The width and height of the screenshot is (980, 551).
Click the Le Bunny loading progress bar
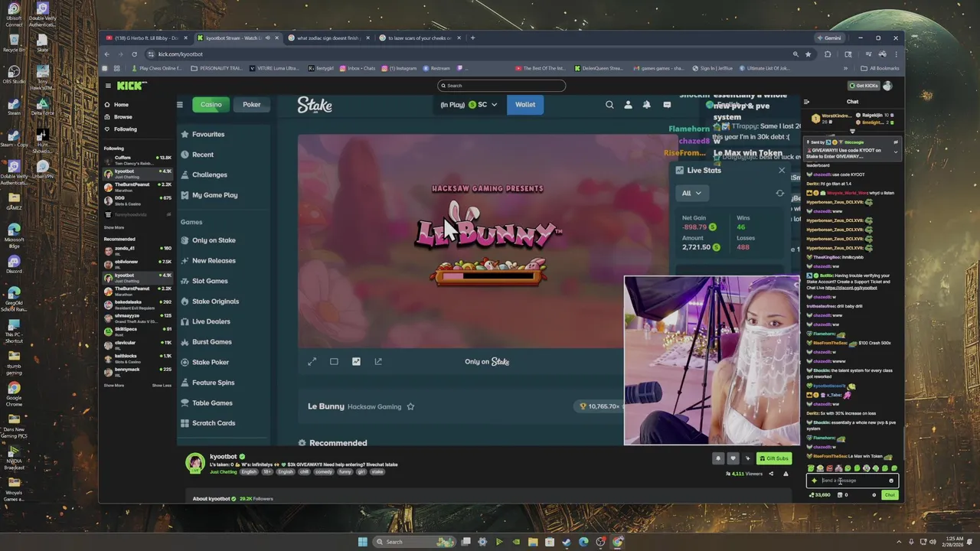pyautogui.click(x=490, y=276)
